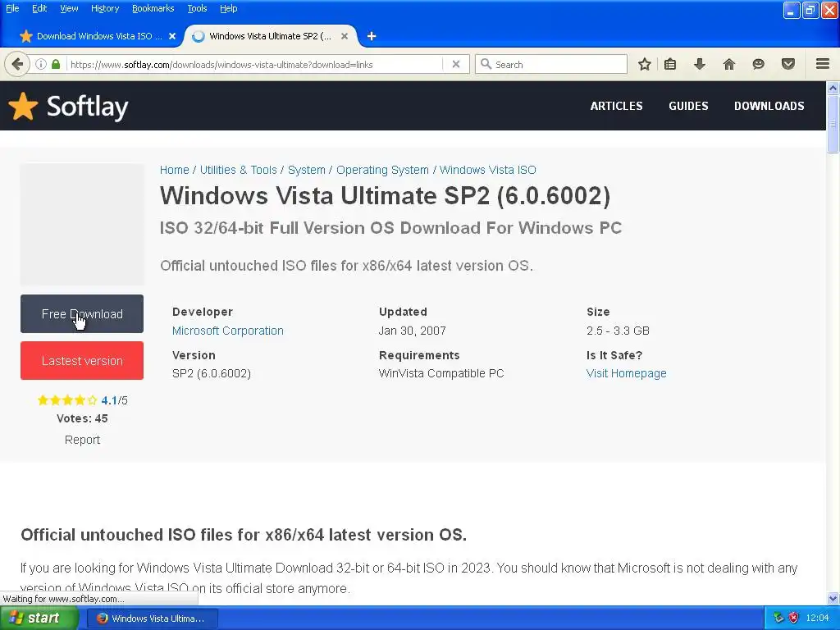Click the vertical scrollbar thumb
840x630 pixels.
(x=833, y=124)
